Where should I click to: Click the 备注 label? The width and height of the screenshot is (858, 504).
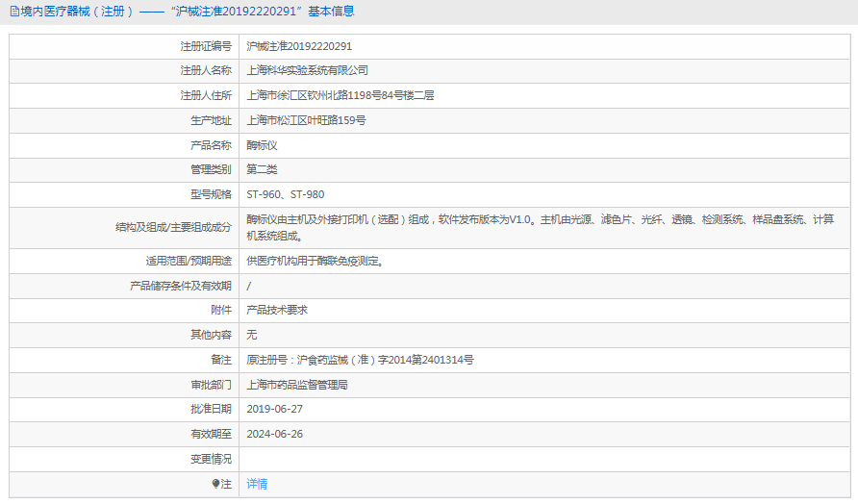click(221, 360)
